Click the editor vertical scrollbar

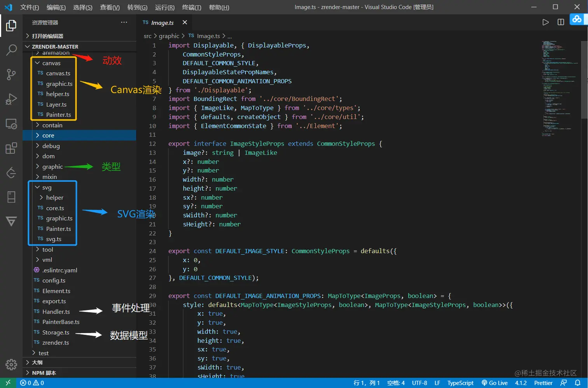click(x=584, y=80)
